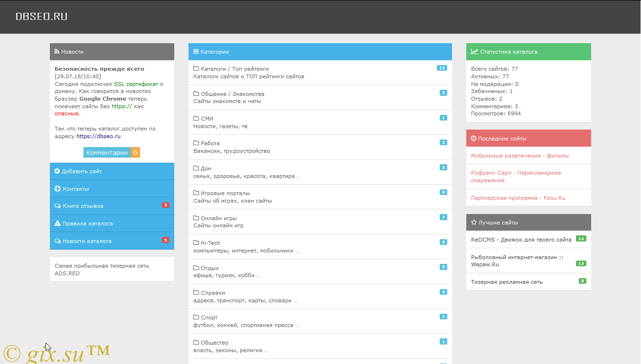This screenshot has width=641, height=364.
Task: Click description адреса, транспорт, карты, словари
Action: 245,300
